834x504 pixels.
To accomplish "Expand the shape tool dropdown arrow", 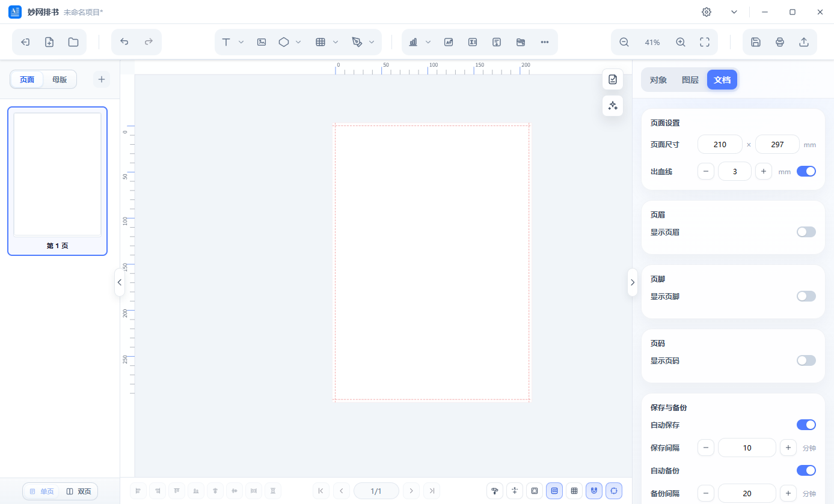I will 298,42.
